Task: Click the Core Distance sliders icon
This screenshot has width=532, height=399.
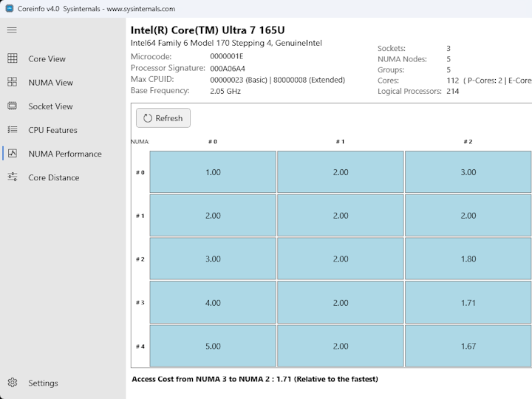Action: coord(13,177)
